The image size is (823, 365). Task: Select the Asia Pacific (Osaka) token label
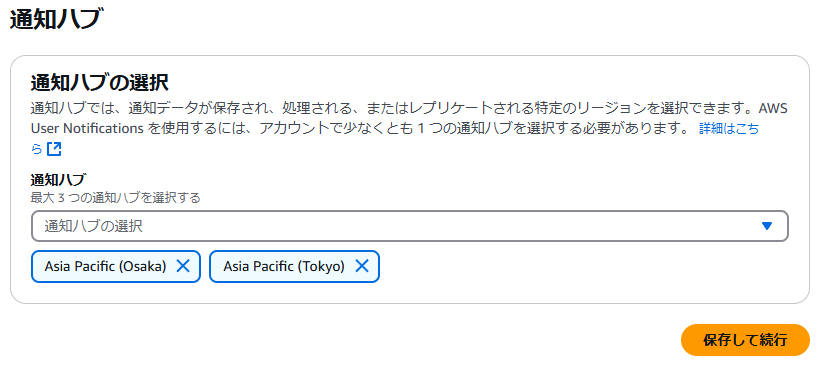[x=105, y=266]
